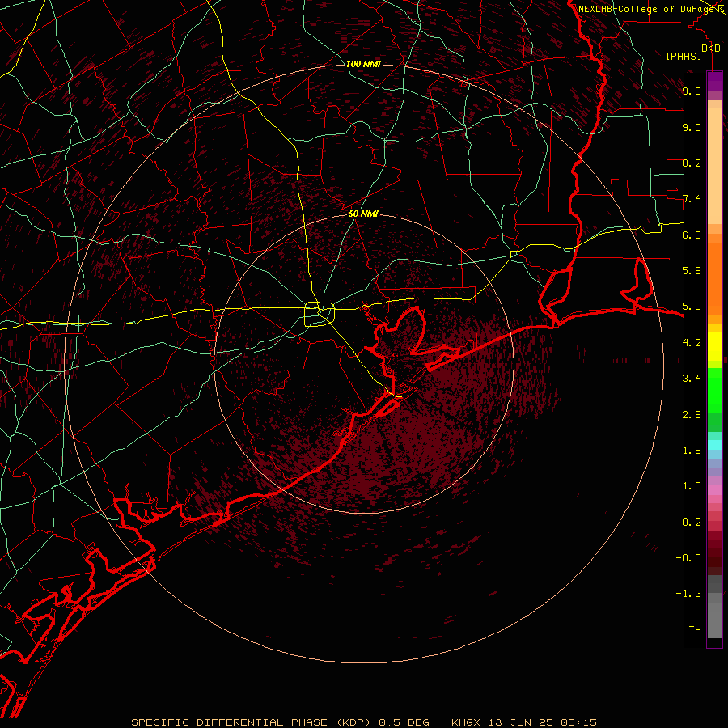Click the dark maroon segment near -0.5
Image resolution: width=728 pixels, height=728 pixels.
pyautogui.click(x=714, y=557)
